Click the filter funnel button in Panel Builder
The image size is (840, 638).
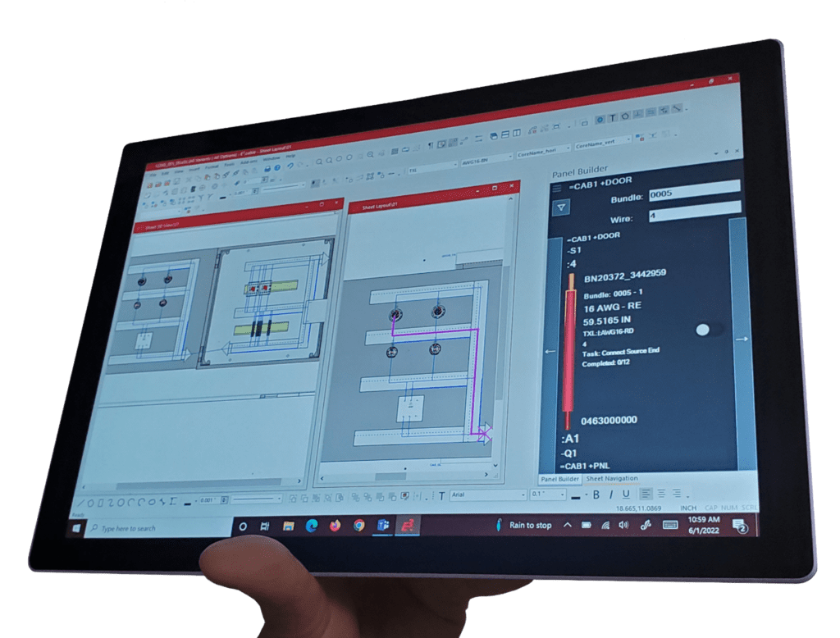[561, 207]
